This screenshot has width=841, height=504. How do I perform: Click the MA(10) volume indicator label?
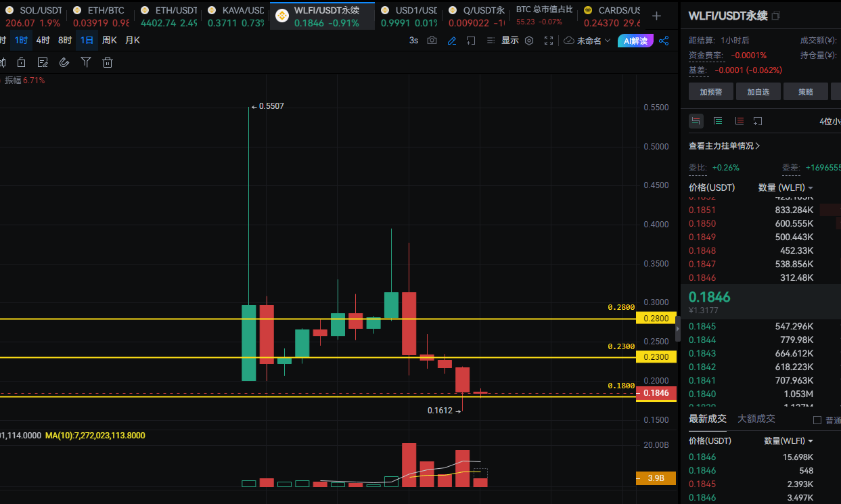click(x=95, y=436)
